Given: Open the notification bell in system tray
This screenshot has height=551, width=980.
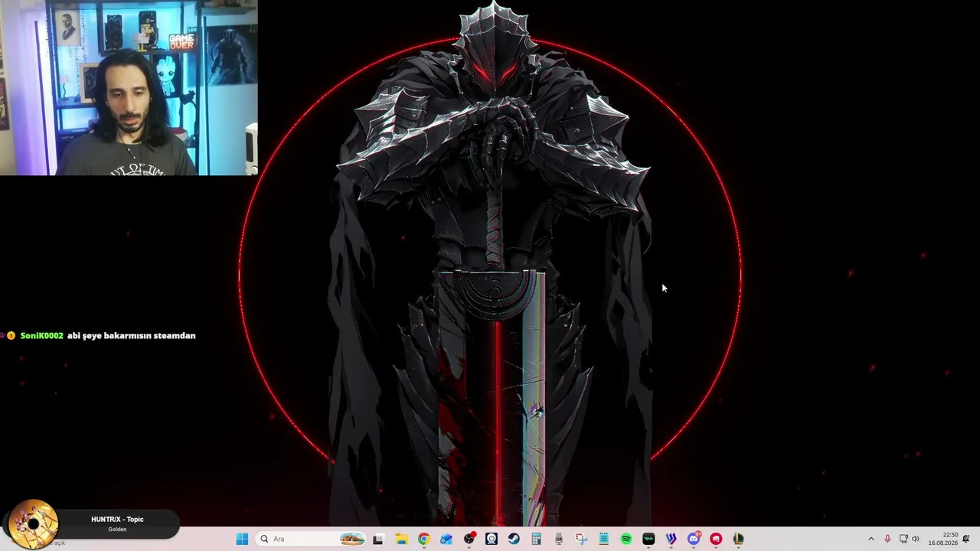Looking at the screenshot, I should (x=966, y=539).
